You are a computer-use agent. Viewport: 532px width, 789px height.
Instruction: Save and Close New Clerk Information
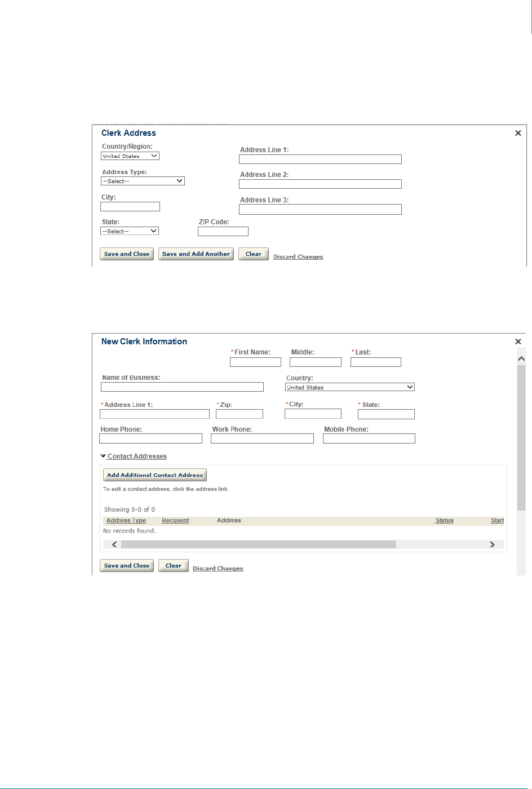coord(127,566)
